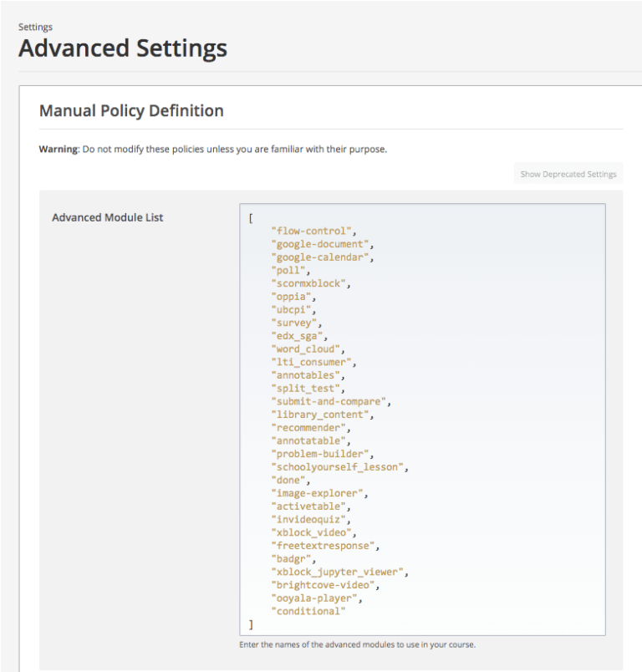The width and height of the screenshot is (642, 672).
Task: Click the Show Deprecated Settings button
Action: click(x=568, y=174)
